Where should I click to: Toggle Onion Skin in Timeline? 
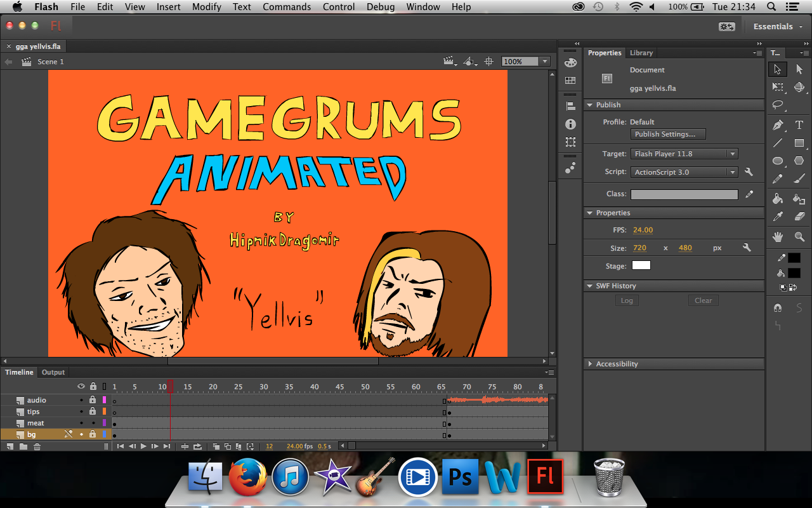coord(216,446)
